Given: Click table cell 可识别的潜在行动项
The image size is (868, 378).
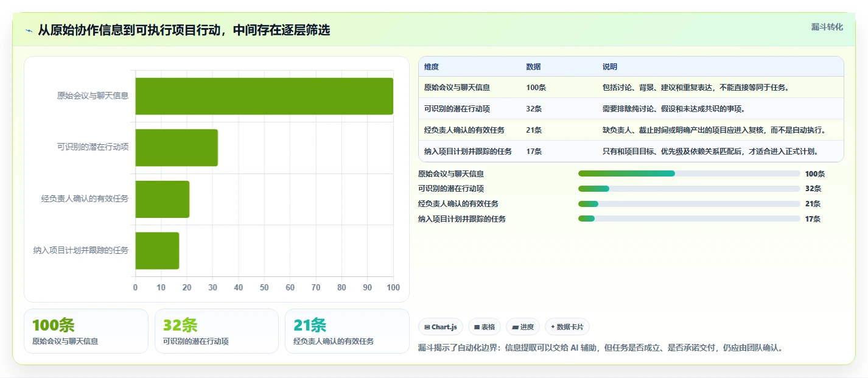Looking at the screenshot, I should click(x=457, y=109).
